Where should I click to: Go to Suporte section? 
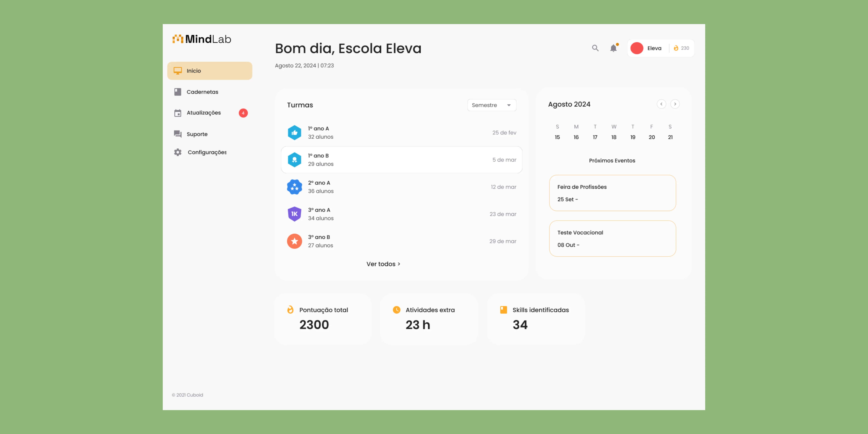[x=197, y=134]
